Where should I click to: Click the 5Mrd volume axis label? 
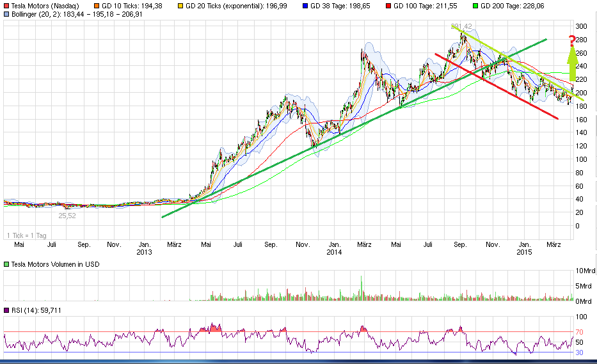pyautogui.click(x=584, y=286)
